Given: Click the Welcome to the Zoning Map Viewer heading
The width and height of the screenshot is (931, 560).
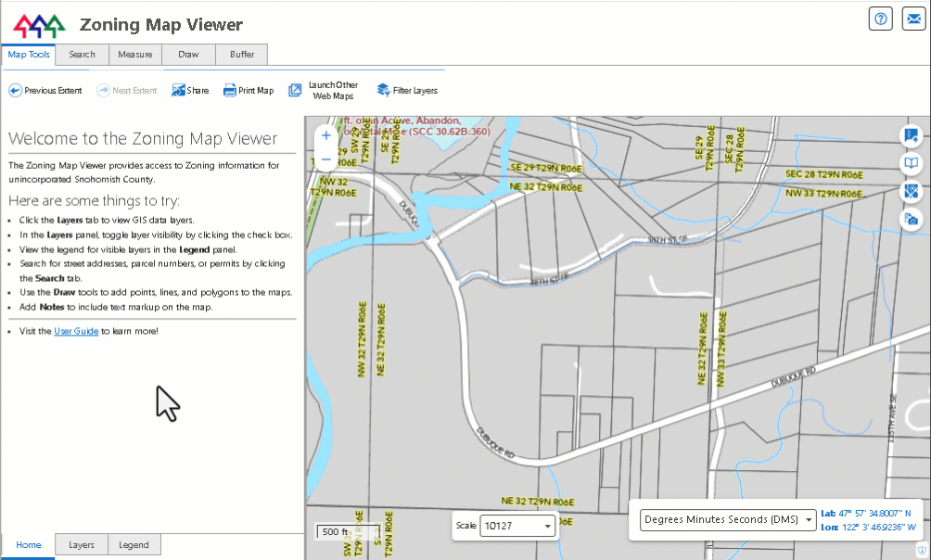Looking at the screenshot, I should pyautogui.click(x=143, y=138).
